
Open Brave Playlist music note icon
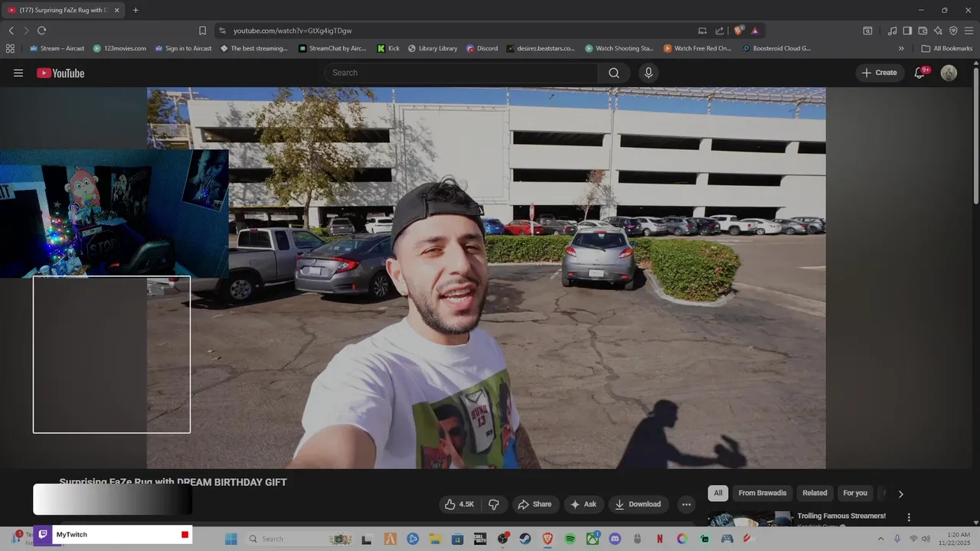[892, 31]
